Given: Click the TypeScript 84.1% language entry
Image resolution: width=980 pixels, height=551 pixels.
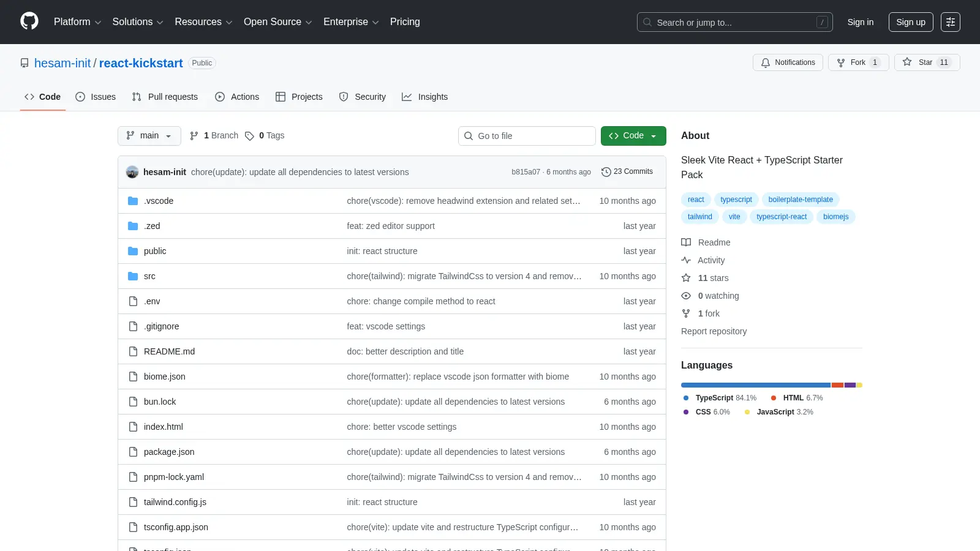Looking at the screenshot, I should 720,398.
